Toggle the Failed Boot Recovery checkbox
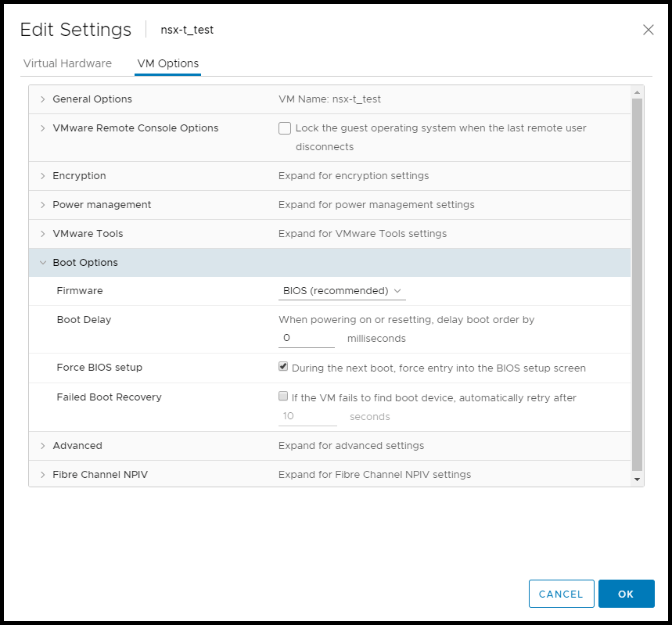 [284, 397]
